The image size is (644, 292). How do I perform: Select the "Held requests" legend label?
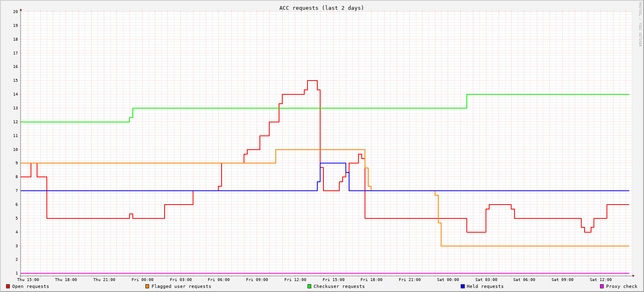click(x=485, y=286)
